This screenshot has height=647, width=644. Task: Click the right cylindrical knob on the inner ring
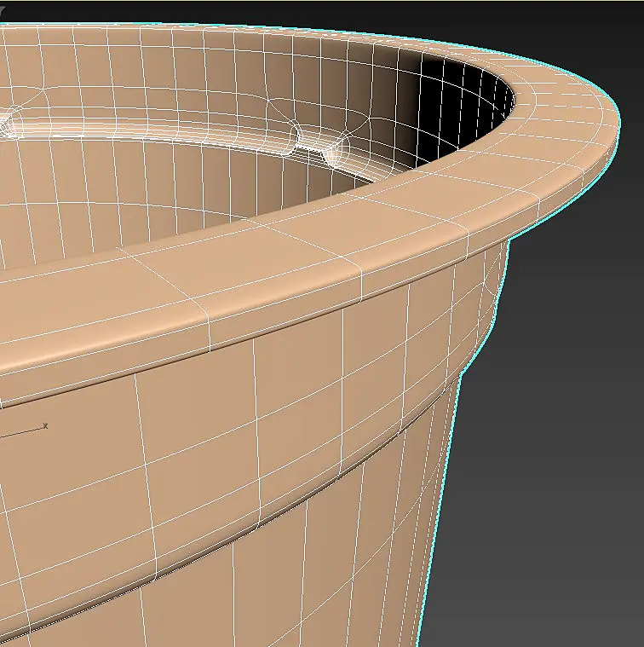335,151
